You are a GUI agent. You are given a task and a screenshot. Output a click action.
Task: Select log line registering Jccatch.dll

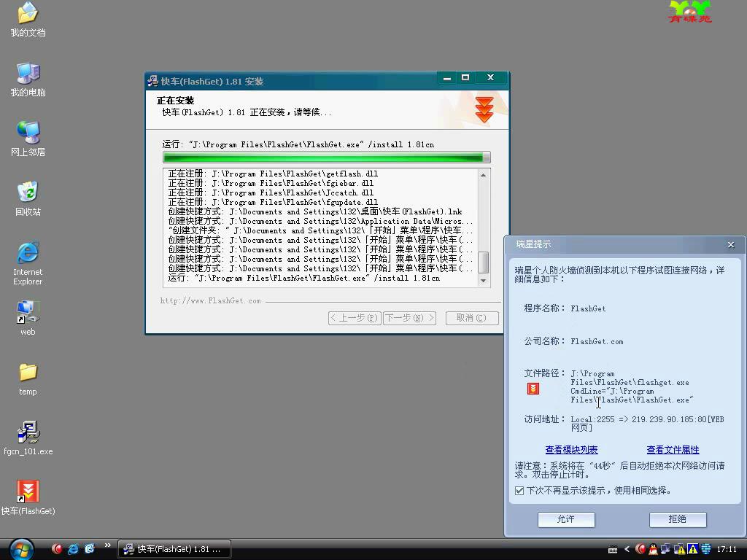[271, 192]
